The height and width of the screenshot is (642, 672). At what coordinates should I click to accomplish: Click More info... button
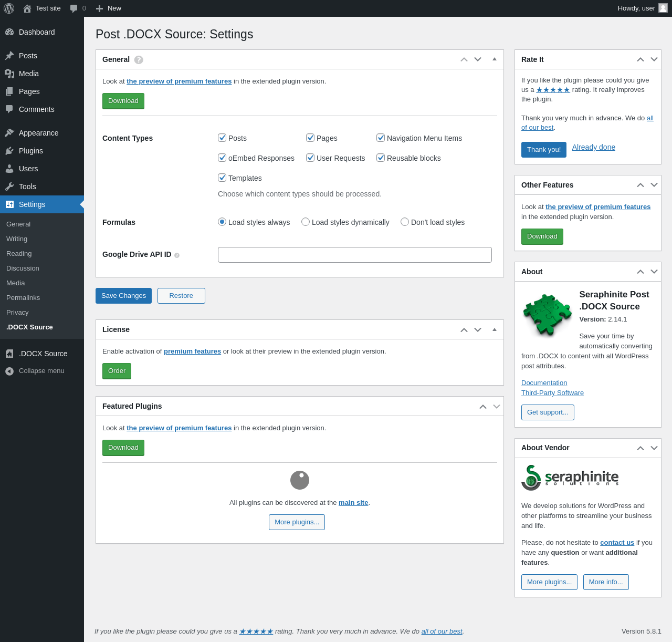(606, 582)
